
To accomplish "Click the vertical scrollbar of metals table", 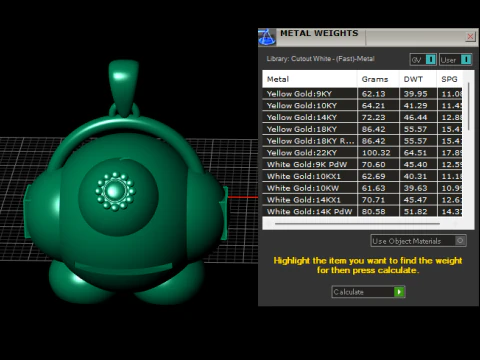I will 469,107.
